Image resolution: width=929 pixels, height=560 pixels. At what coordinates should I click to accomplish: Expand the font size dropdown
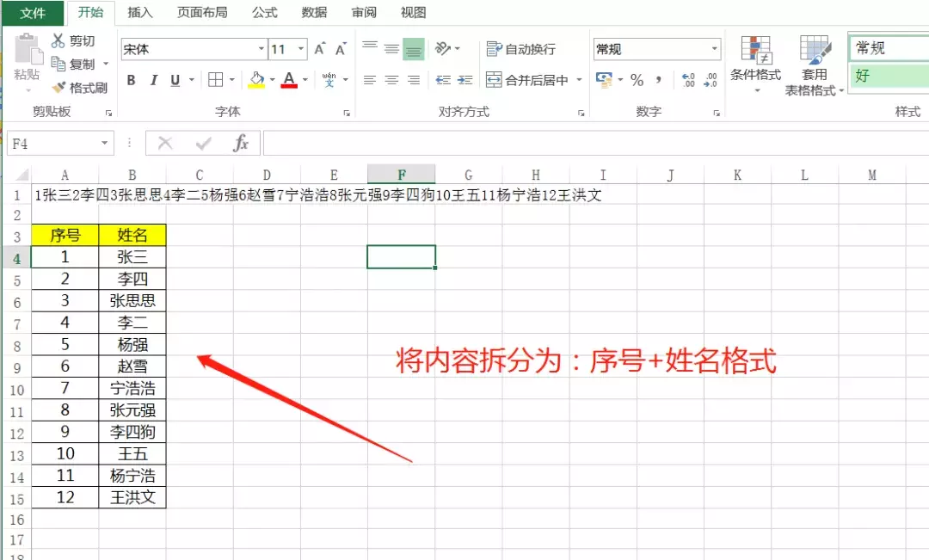(301, 49)
